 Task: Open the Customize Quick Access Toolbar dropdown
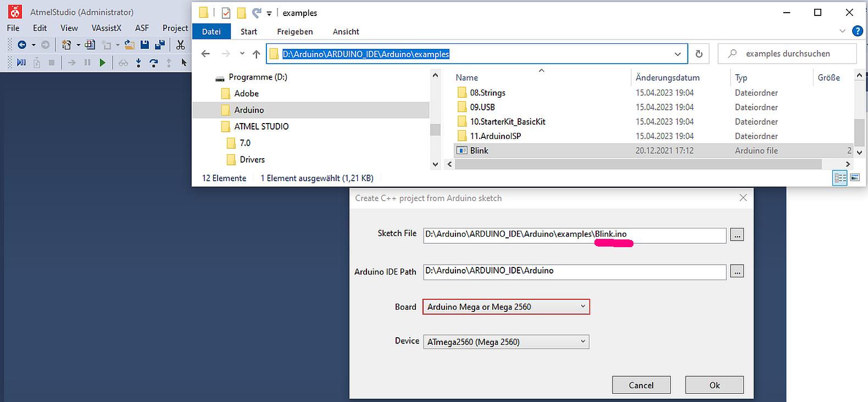point(269,13)
